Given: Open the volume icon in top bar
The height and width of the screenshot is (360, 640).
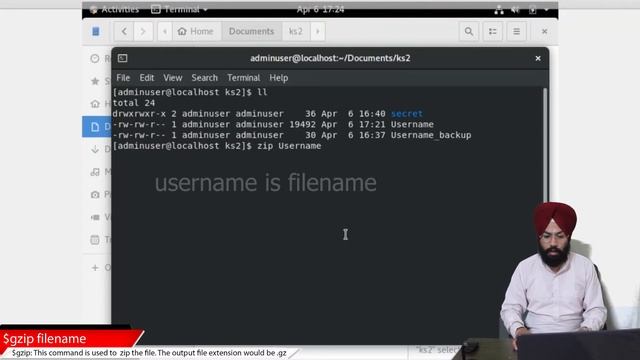Looking at the screenshot, I should click(x=516, y=10).
